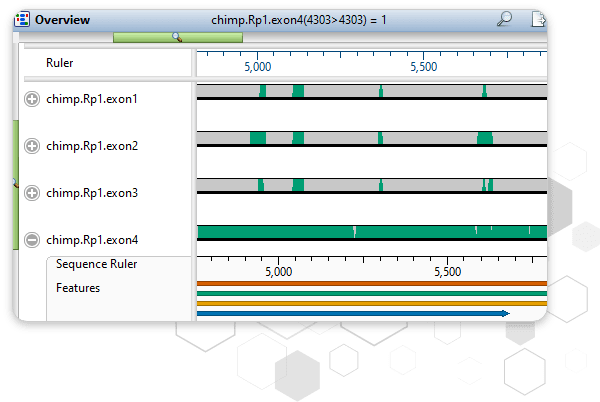Select the yellow feature bar

pos(372,303)
